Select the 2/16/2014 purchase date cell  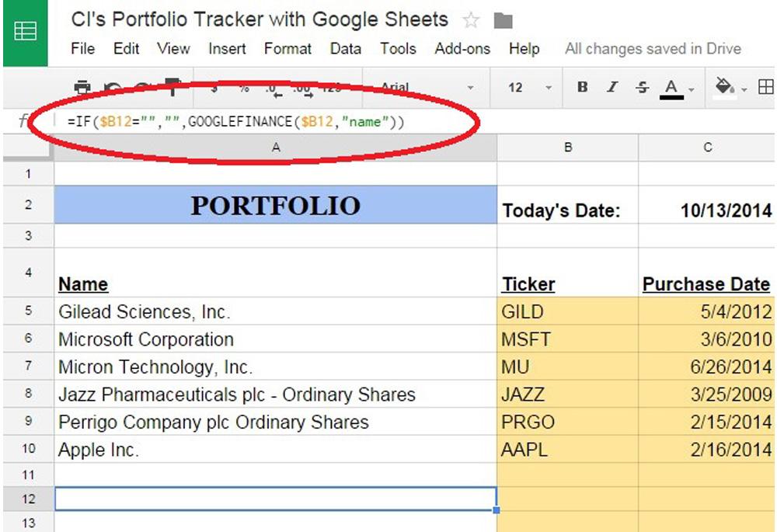click(x=707, y=449)
